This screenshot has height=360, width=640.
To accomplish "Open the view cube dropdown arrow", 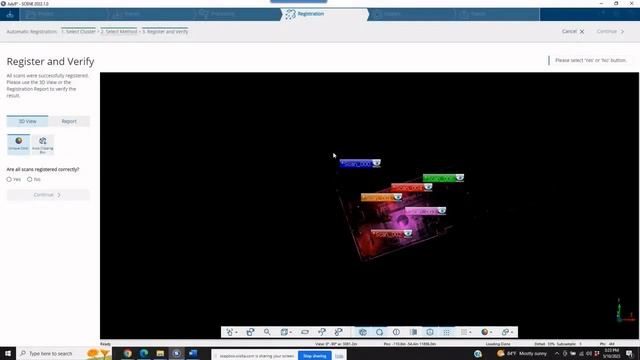I will [x=290, y=333].
